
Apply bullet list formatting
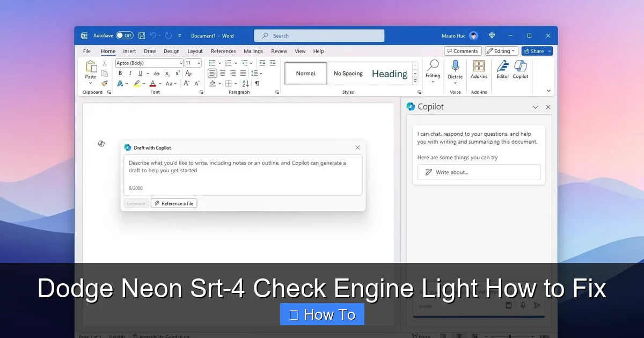pyautogui.click(x=212, y=63)
